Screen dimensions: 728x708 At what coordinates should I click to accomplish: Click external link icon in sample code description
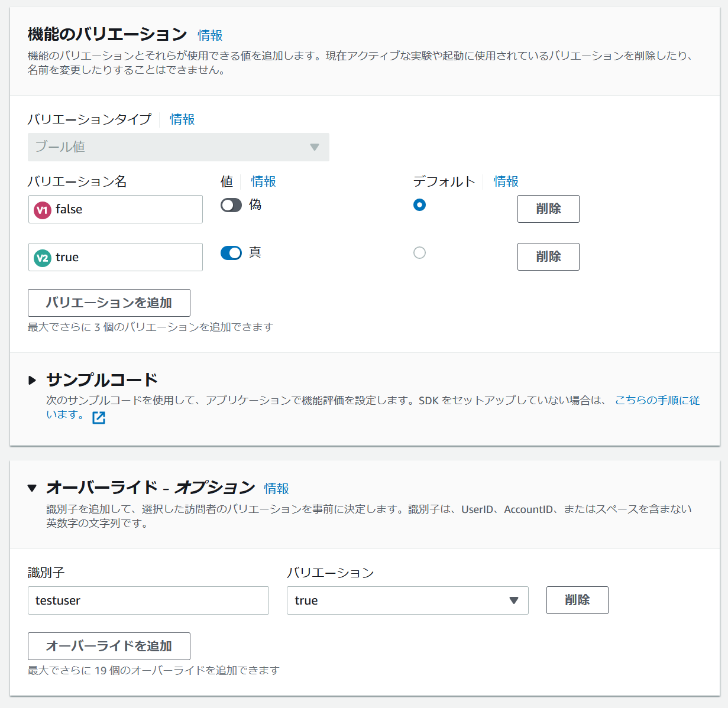point(99,418)
